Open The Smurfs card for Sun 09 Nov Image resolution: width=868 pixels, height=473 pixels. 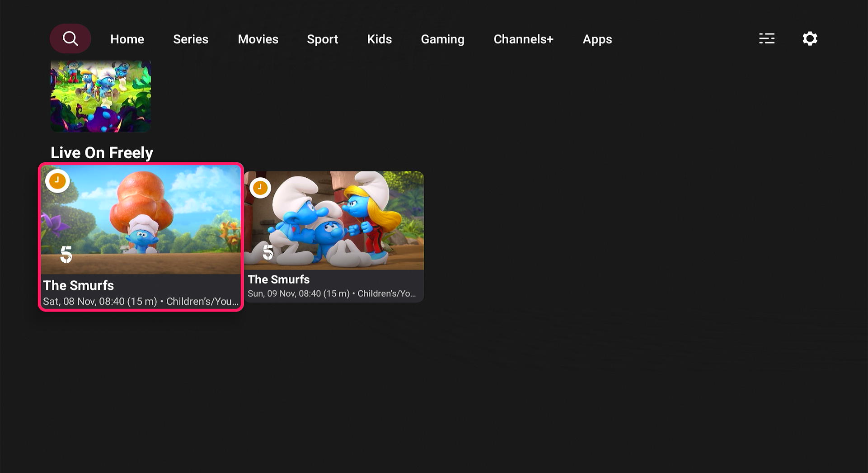coord(334,236)
